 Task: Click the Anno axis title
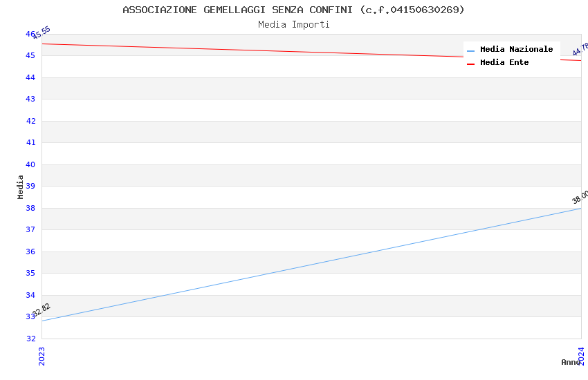pos(571,362)
